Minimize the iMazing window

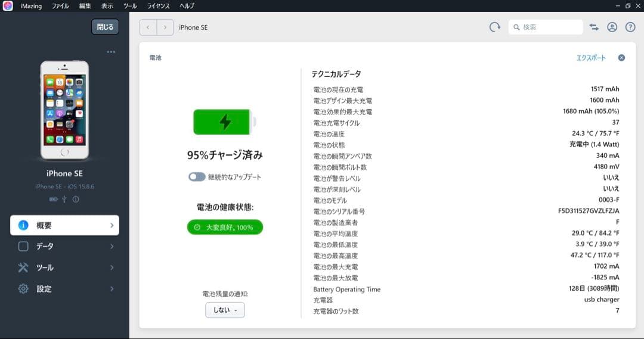618,6
